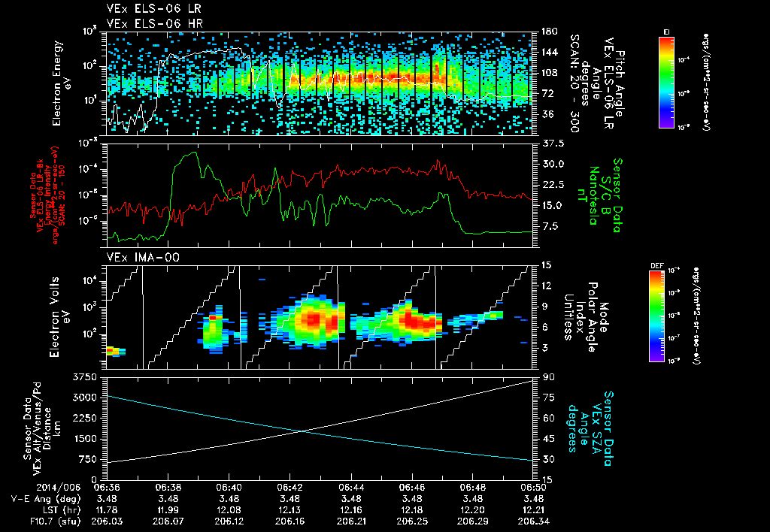Click the 06:44 time tick label
The width and height of the screenshot is (770, 532).
click(350, 488)
